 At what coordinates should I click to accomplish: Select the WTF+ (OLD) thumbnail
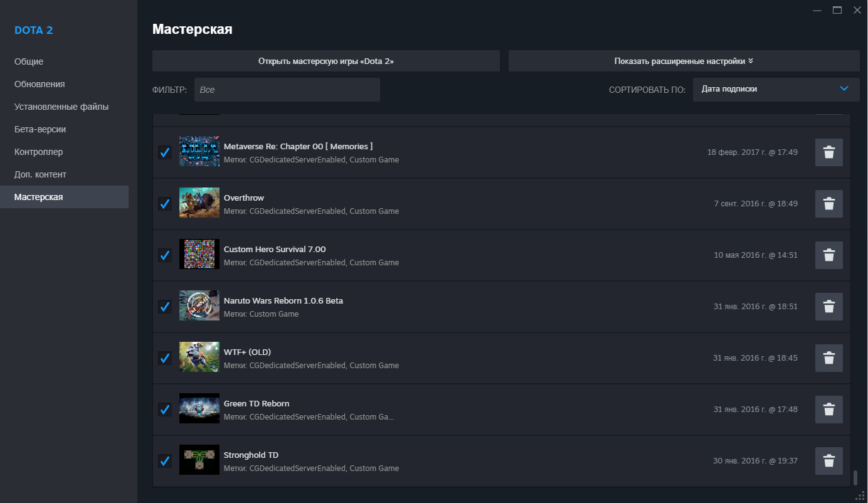tap(199, 357)
